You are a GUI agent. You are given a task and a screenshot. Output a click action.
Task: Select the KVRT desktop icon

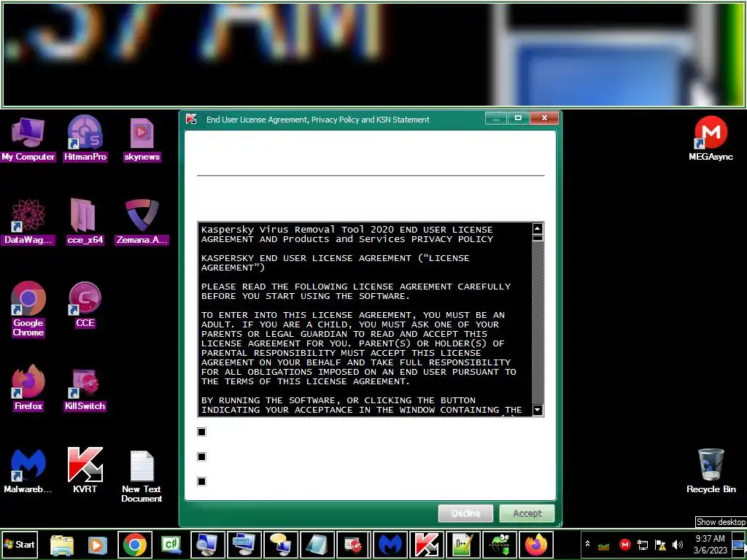(x=85, y=471)
